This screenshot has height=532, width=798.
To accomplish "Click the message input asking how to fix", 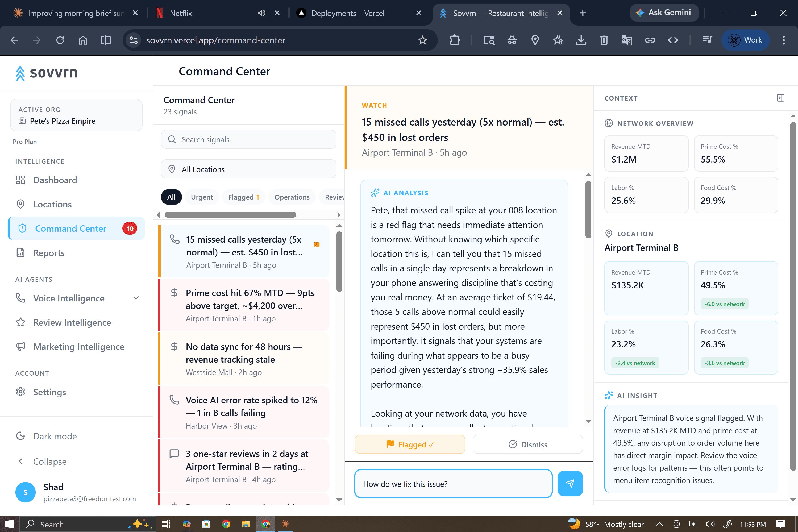I will pyautogui.click(x=453, y=484).
